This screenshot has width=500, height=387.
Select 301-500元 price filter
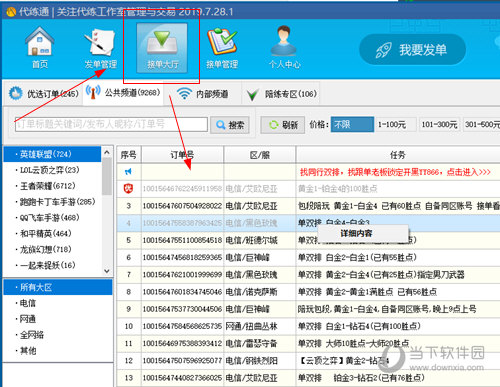[481, 124]
